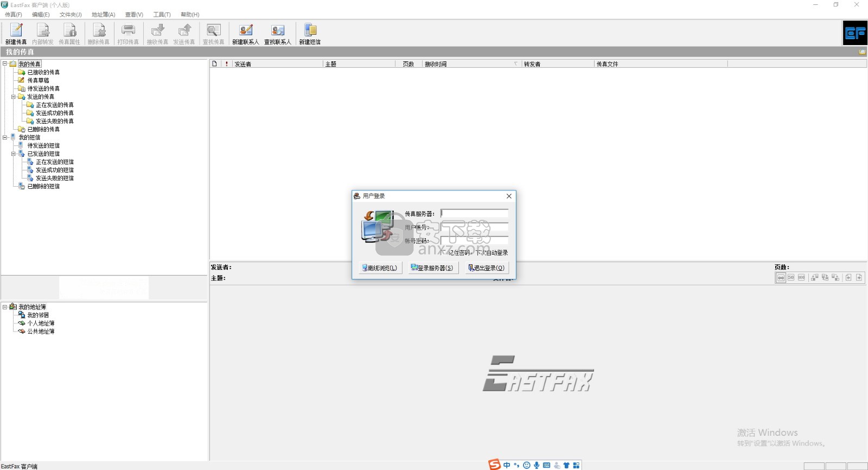Open the 帮助(H) menu
868x470 pixels.
pos(190,15)
